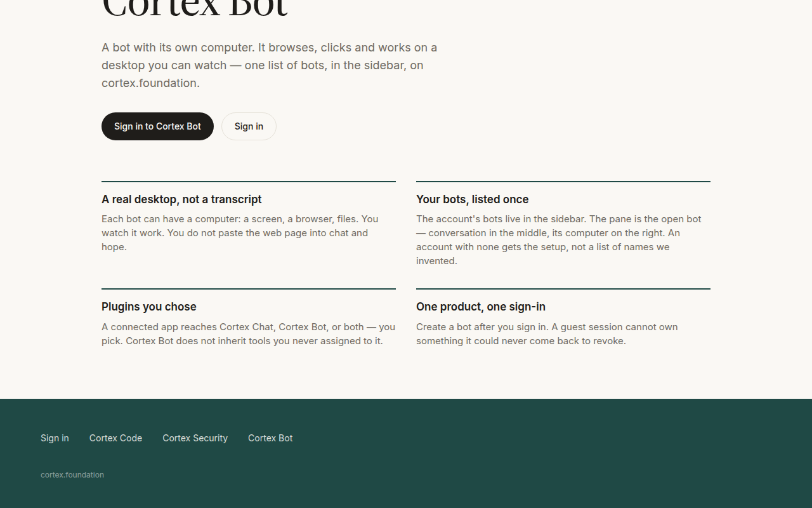Click the heading 'A real desktop, not a transcript'
The height and width of the screenshot is (508, 812).
tap(181, 199)
